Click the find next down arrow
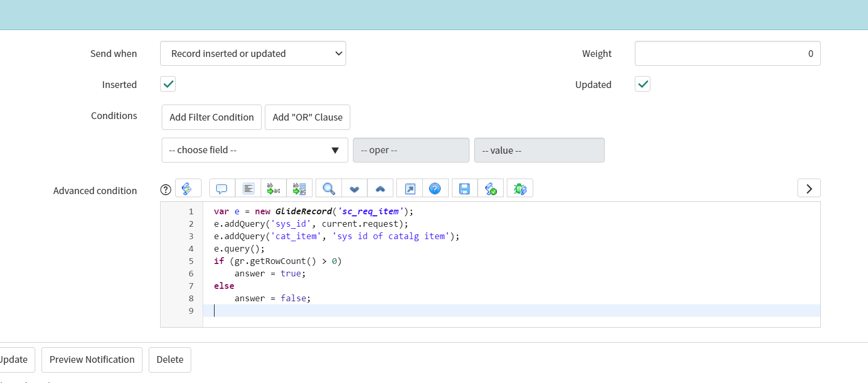 click(354, 189)
